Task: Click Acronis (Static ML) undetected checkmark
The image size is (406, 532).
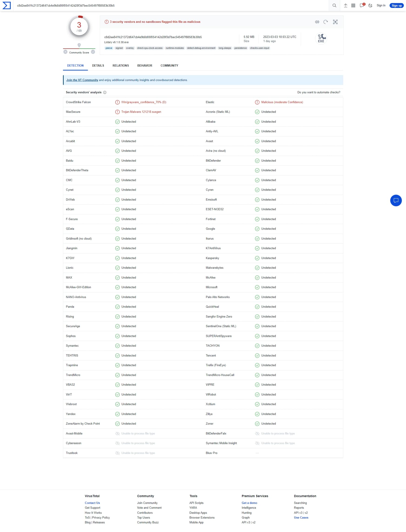Action: coord(257,112)
